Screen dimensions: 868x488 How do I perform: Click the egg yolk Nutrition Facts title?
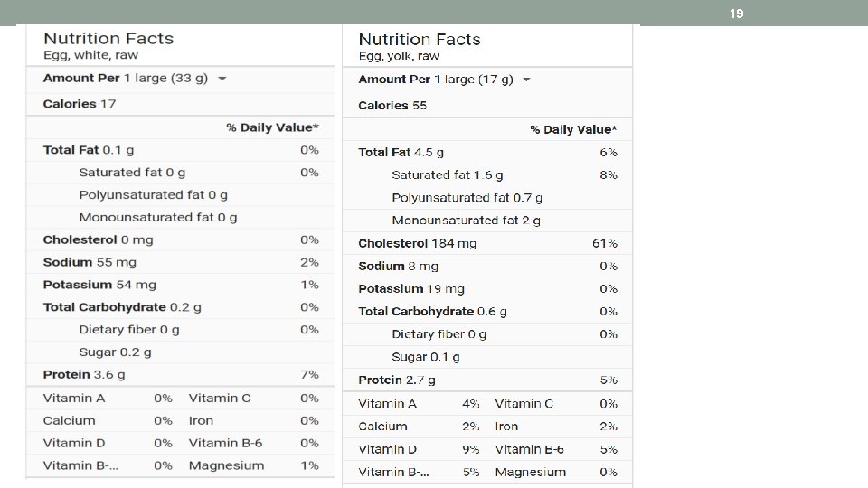pos(420,40)
